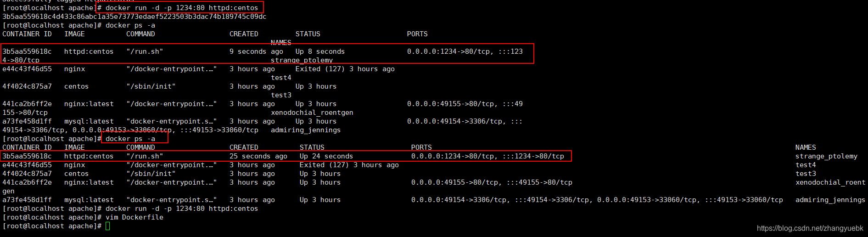Click ports text starting "0.0.0.0:49154->3306/tcp, :::49154->3306/tcp"
The height and width of the screenshot is (237, 868).
coord(597,200)
